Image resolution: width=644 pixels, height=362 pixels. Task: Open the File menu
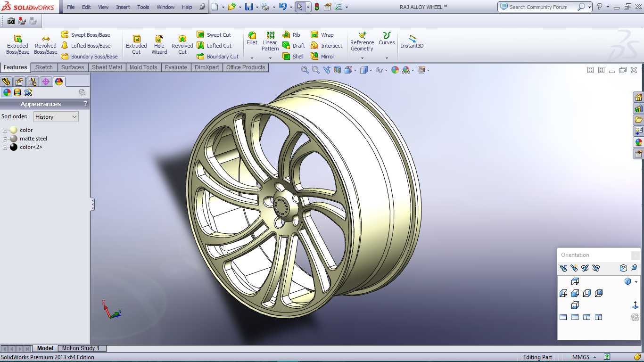(71, 7)
